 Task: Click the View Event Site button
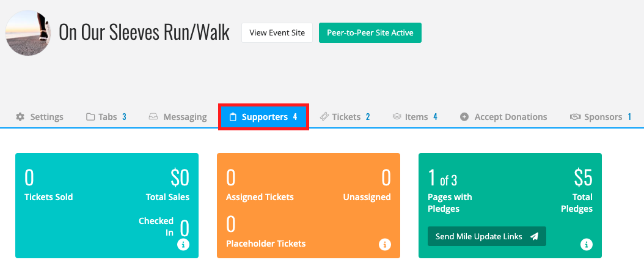coord(277,32)
